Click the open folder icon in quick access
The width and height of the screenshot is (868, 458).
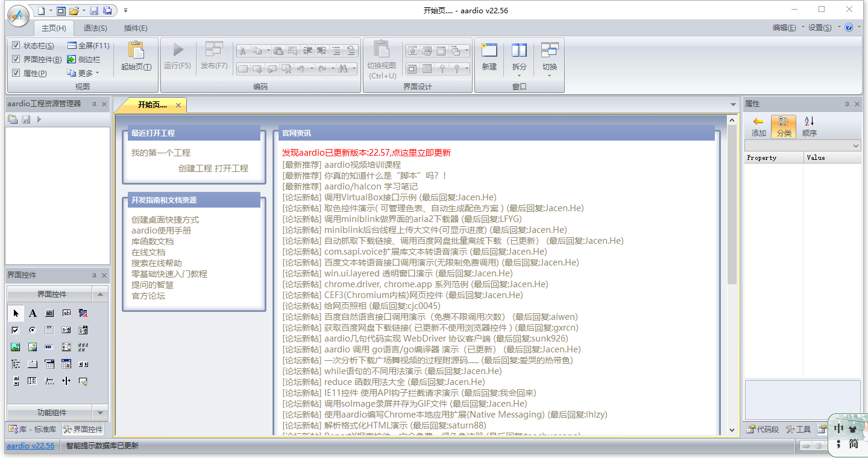pyautogui.click(x=74, y=10)
